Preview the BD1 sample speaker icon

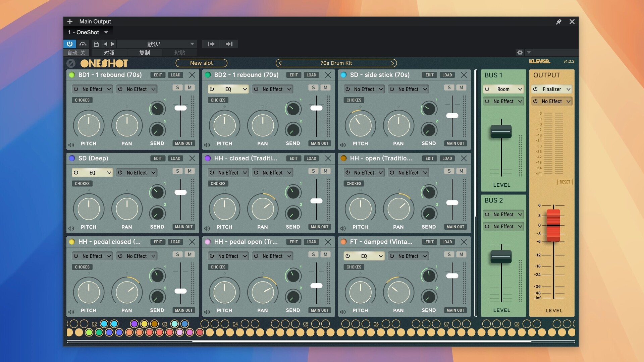point(71,145)
